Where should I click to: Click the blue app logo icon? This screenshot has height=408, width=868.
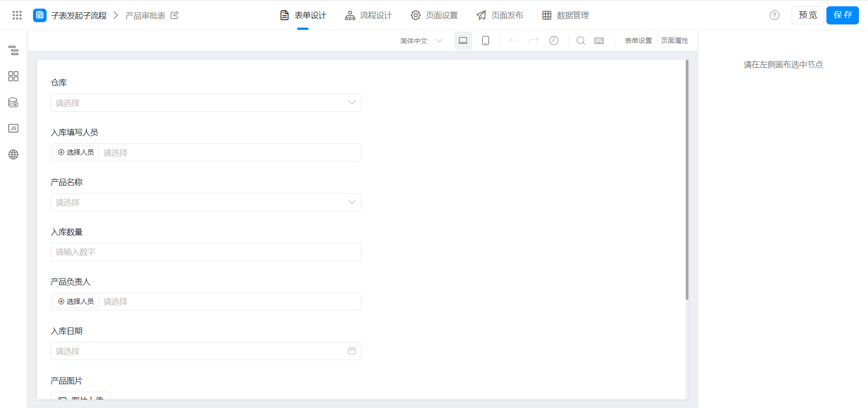tap(40, 15)
